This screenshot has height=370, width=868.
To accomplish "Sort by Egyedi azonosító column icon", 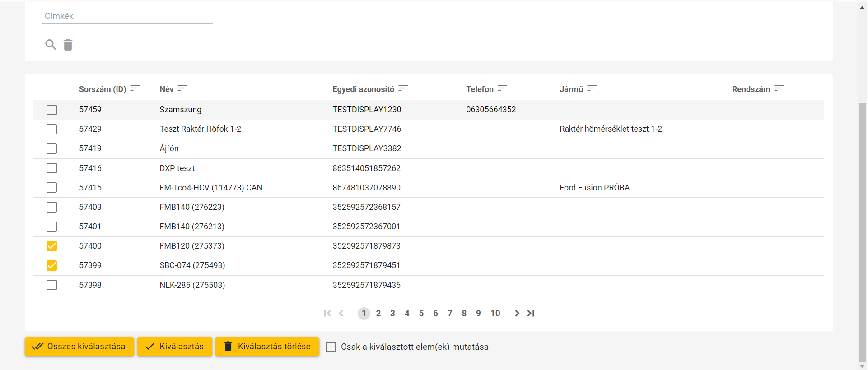I will click(x=403, y=88).
